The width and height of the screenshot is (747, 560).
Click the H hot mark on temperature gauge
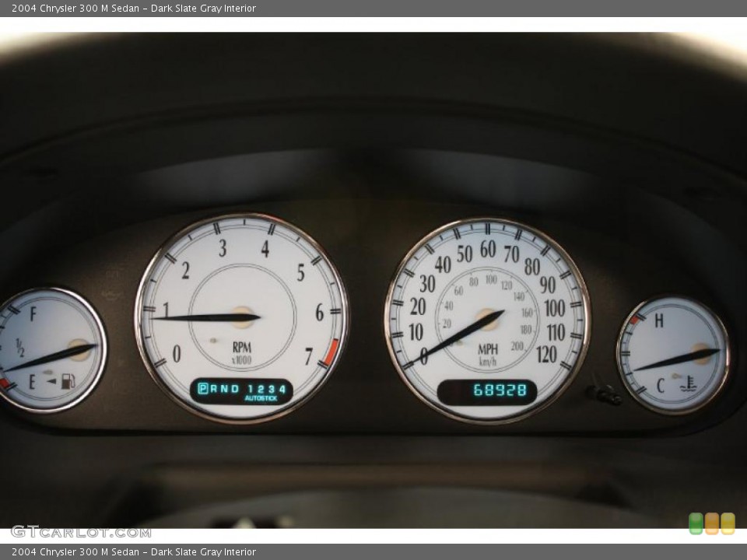tap(658, 321)
